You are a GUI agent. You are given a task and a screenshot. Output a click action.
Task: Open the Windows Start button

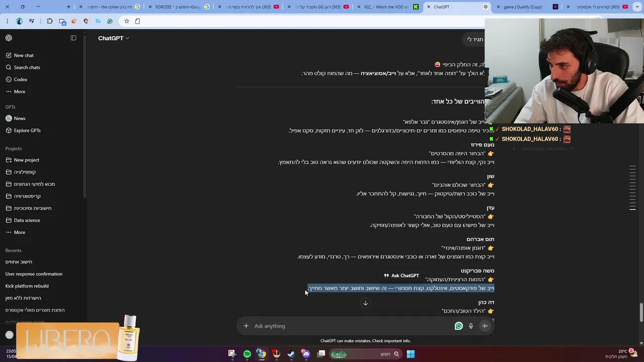(411, 354)
